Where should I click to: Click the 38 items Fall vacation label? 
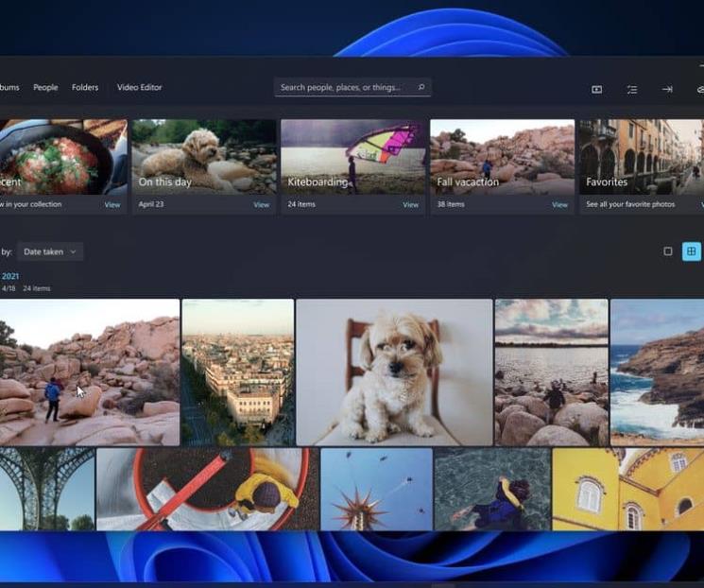(x=451, y=204)
